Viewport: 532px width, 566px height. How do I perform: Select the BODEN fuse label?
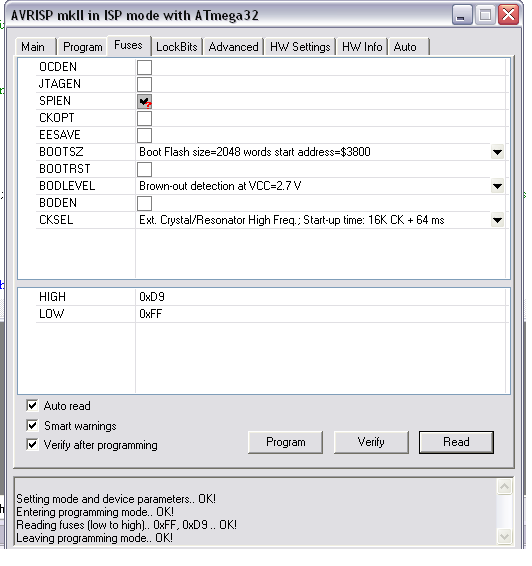58,203
